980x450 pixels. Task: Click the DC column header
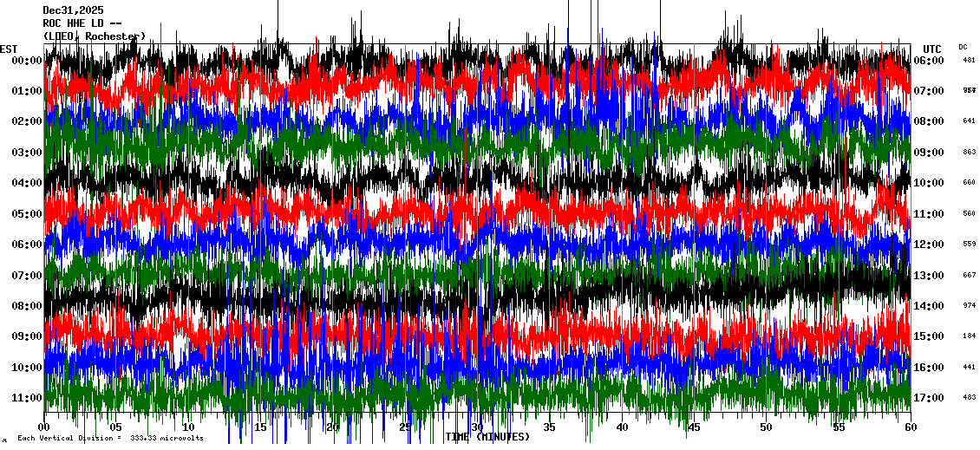[x=963, y=47]
